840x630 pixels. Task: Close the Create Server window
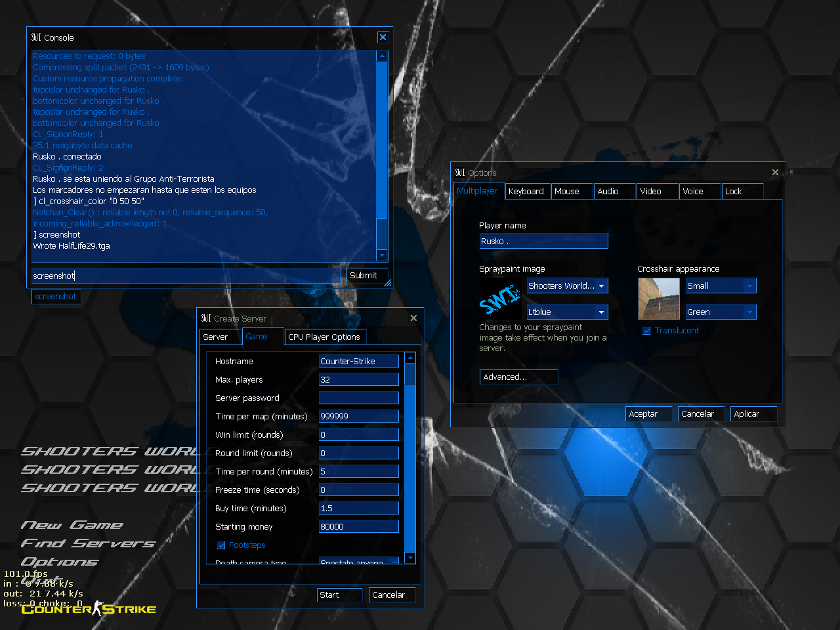413,318
